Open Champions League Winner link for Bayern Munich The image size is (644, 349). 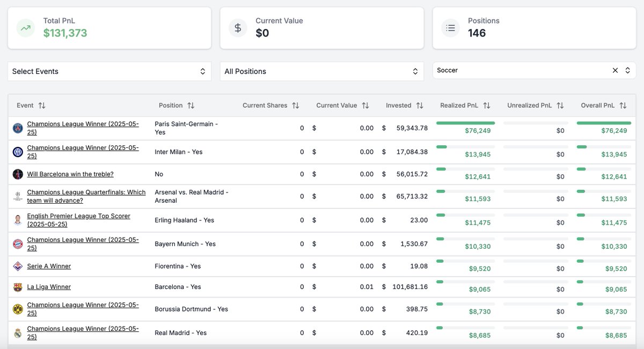click(83, 244)
